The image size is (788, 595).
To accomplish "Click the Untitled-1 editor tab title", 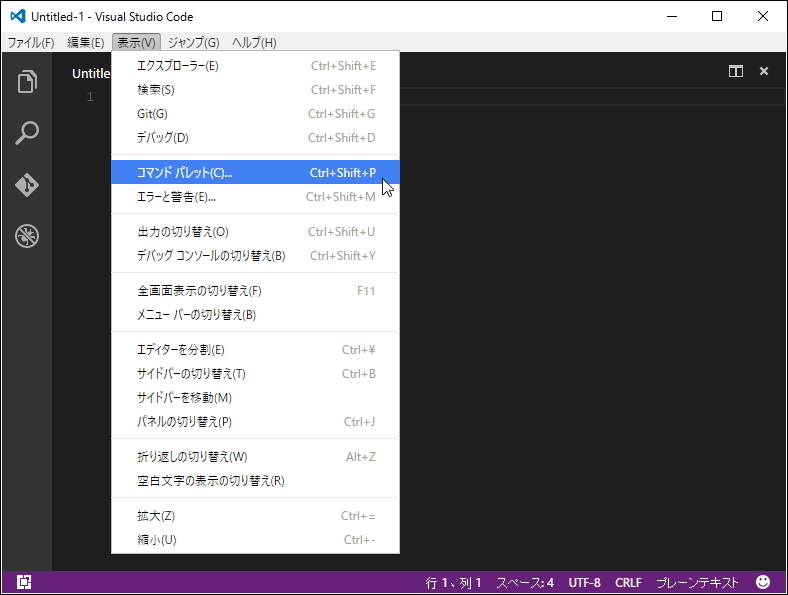I will click(91, 73).
